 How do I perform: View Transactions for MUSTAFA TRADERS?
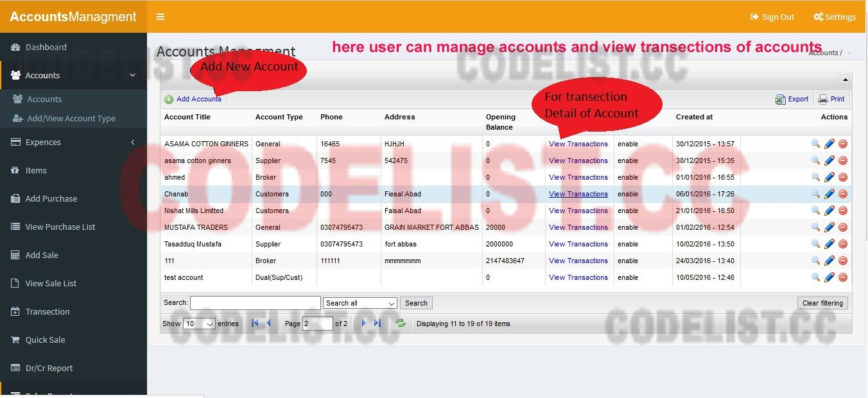[x=578, y=227]
